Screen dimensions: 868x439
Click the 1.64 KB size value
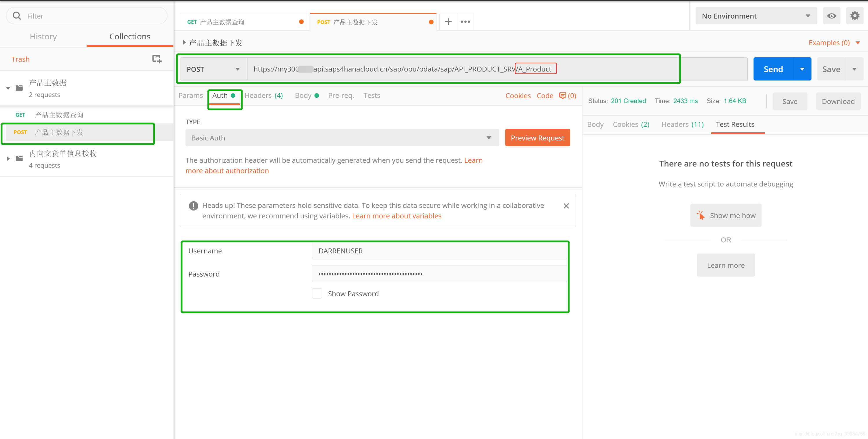coord(735,101)
